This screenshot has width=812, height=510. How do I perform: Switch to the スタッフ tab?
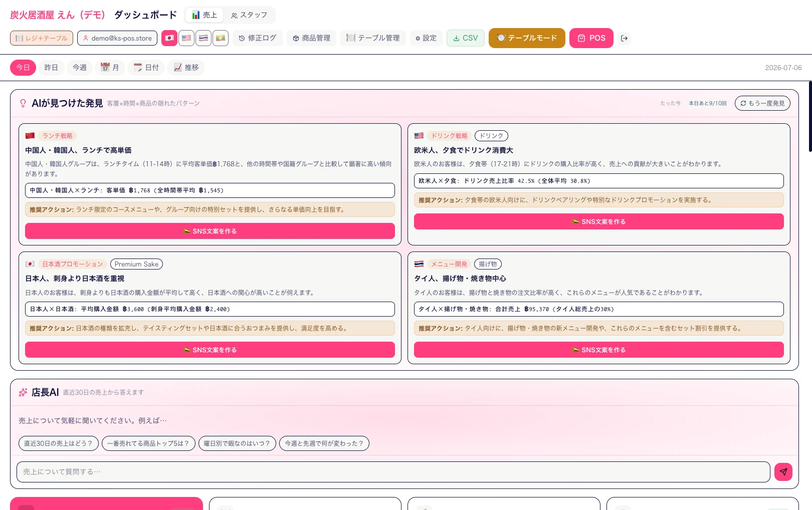pos(249,15)
